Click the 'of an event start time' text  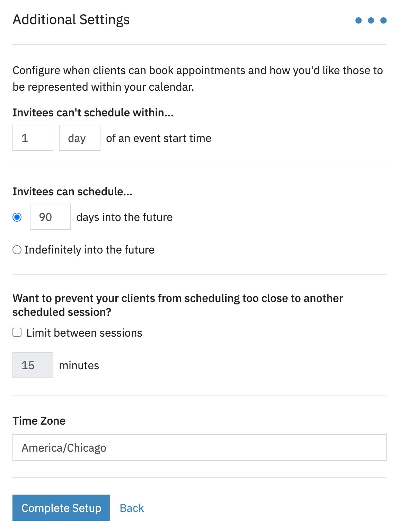[158, 138]
